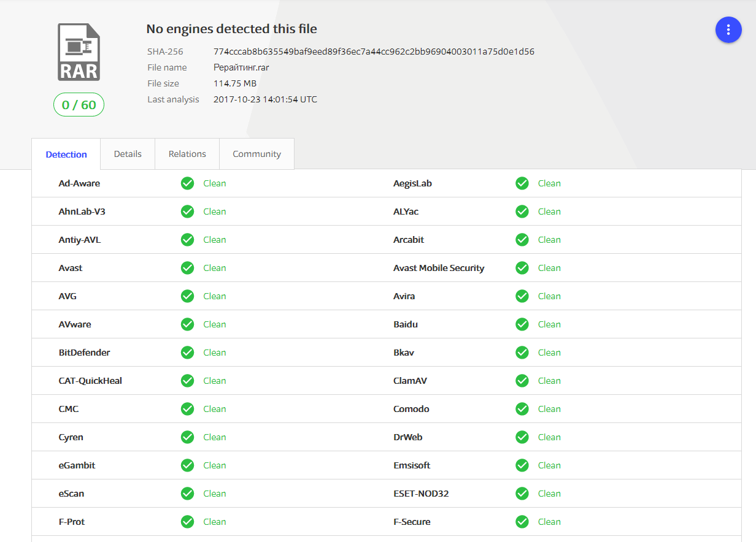Click the AhnLab-V3 engine name

pos(82,212)
